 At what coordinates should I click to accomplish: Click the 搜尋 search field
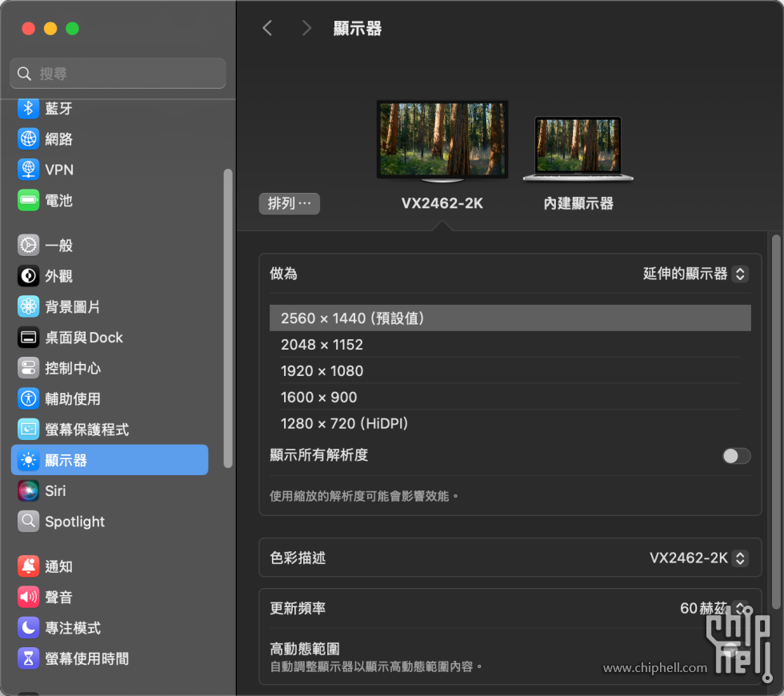(118, 74)
